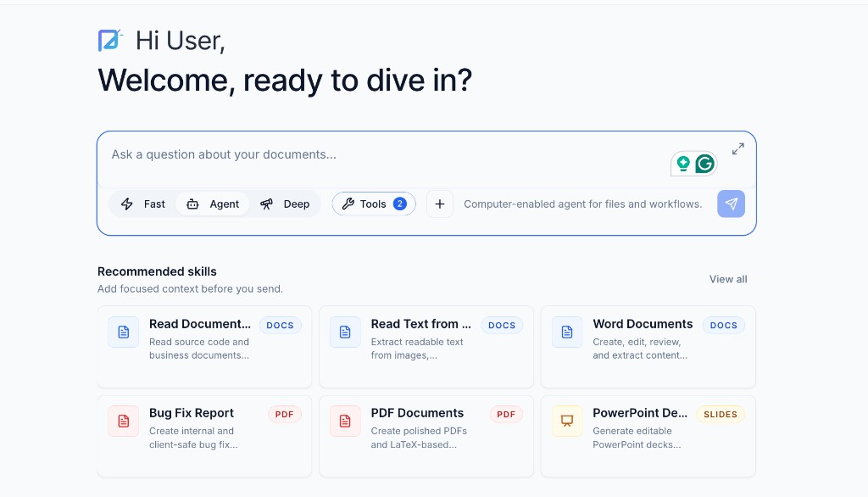
Task: Click the wrench icon in Tools
Action: [x=348, y=204]
